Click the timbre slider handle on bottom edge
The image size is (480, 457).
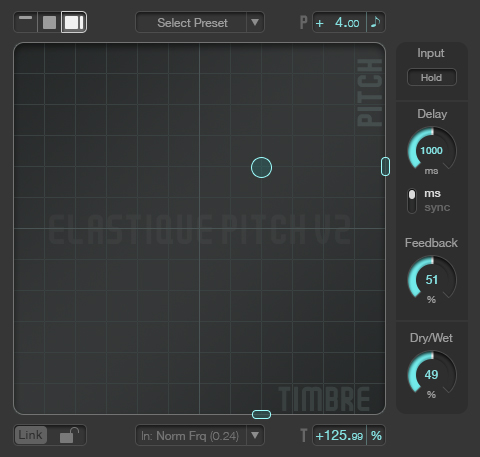click(261, 414)
